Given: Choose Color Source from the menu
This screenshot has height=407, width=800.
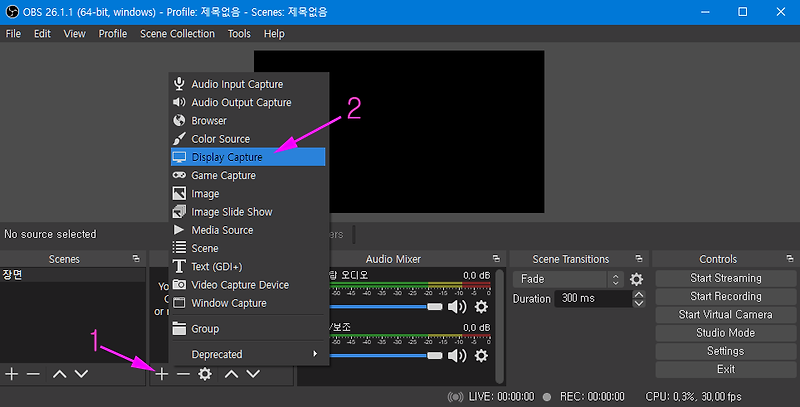Looking at the screenshot, I should [248, 139].
